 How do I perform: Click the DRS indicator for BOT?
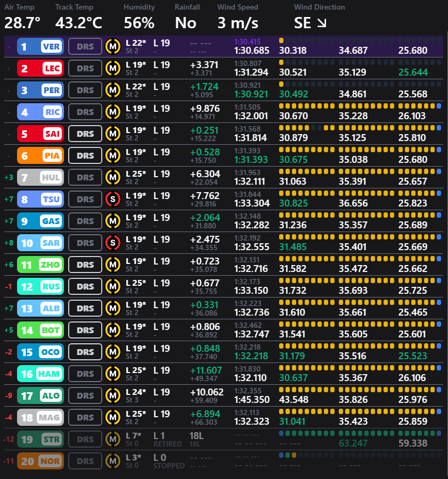[x=85, y=330]
